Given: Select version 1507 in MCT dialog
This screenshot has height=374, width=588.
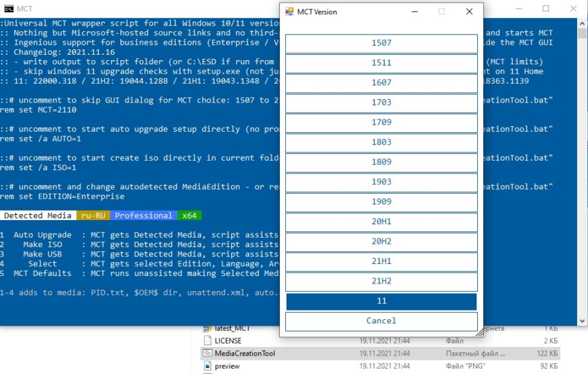Looking at the screenshot, I should [x=381, y=43].
